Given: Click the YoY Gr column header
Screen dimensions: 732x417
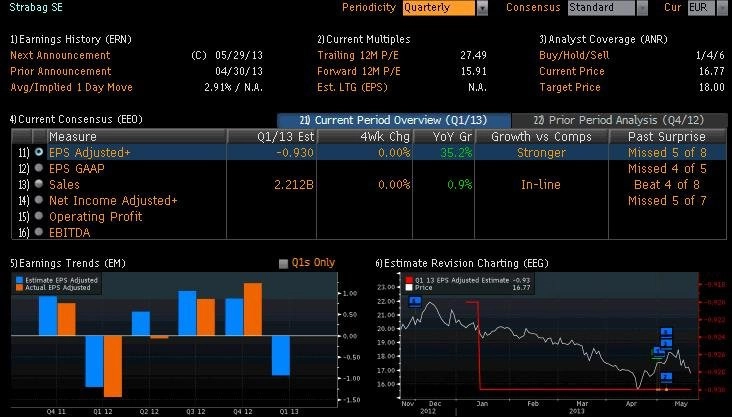Looking at the screenshot, I should click(443, 136).
